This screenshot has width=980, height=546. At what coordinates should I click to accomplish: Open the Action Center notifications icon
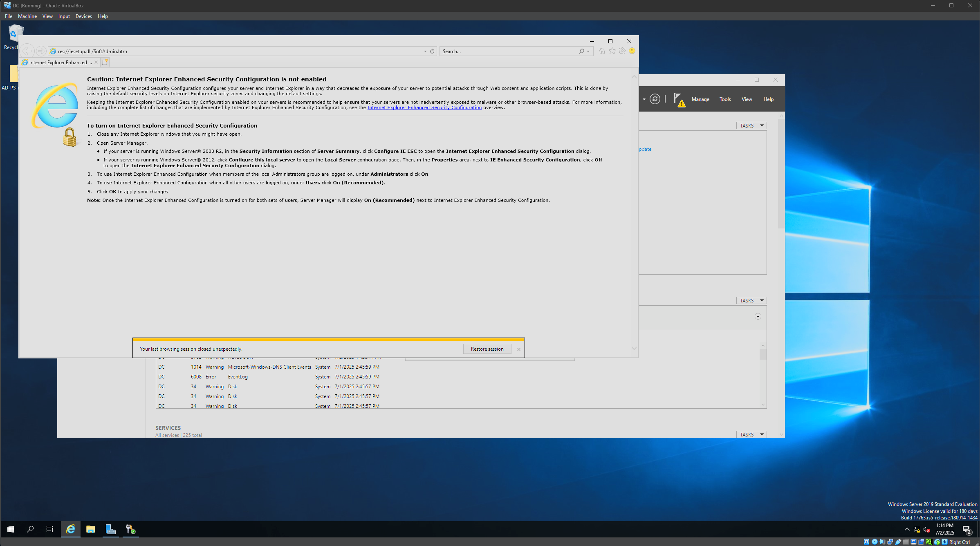pyautogui.click(x=967, y=530)
